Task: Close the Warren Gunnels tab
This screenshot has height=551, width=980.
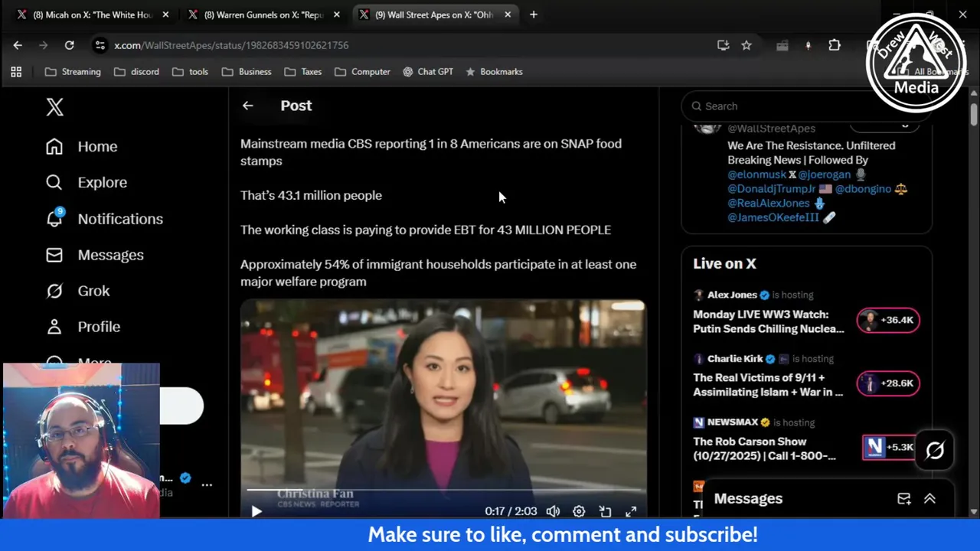Action: [x=336, y=15]
